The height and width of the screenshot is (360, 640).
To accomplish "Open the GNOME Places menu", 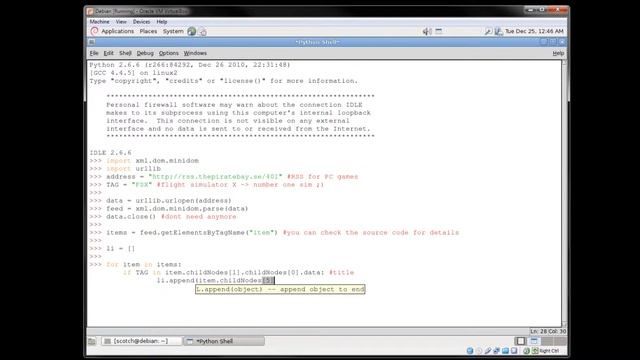I will pyautogui.click(x=148, y=31).
